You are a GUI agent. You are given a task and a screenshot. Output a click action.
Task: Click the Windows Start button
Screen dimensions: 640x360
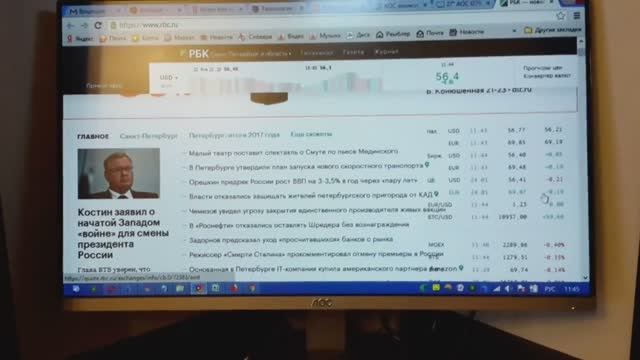[76, 289]
